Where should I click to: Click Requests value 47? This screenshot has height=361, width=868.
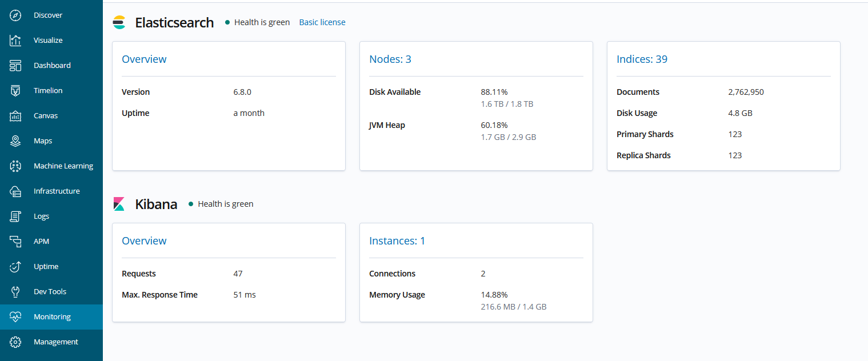tap(238, 274)
